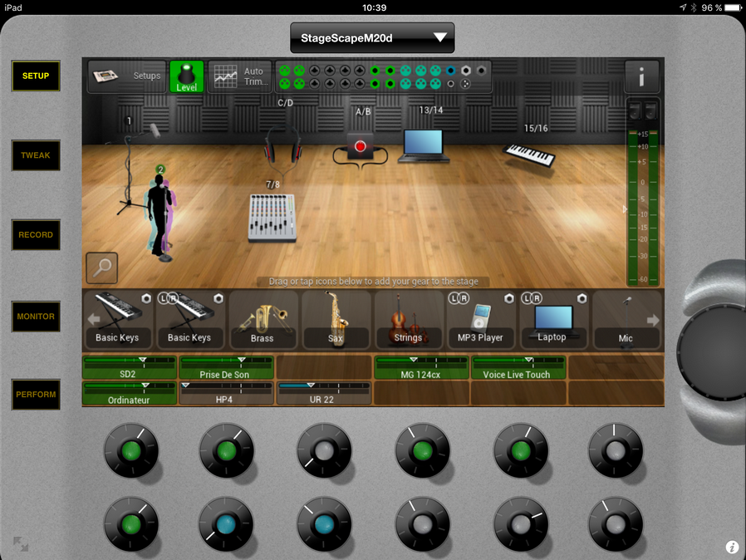Toggle Auto Trim mode

coord(239,76)
